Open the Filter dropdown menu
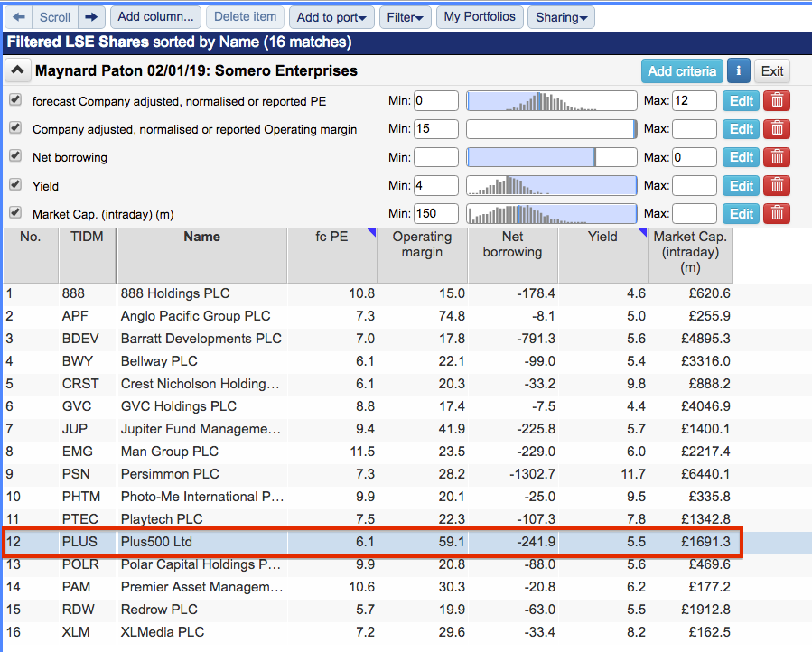This screenshot has height=652, width=812. pos(405,17)
